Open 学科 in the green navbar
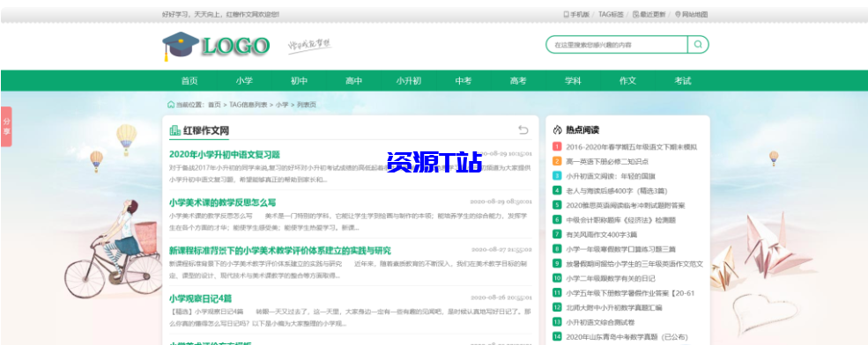Image resolution: width=868 pixels, height=345 pixels. tap(573, 81)
